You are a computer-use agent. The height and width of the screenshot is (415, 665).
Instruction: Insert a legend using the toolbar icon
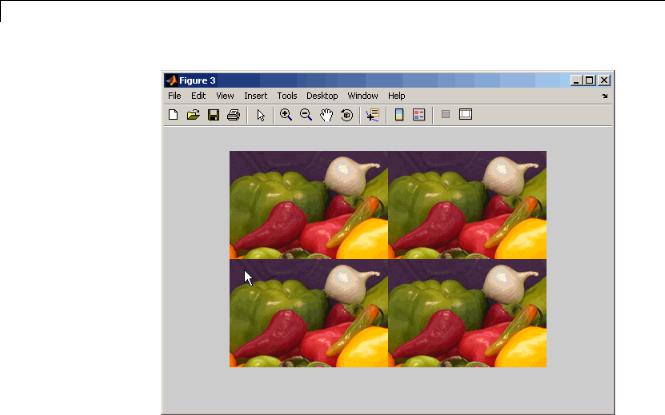(x=419, y=114)
